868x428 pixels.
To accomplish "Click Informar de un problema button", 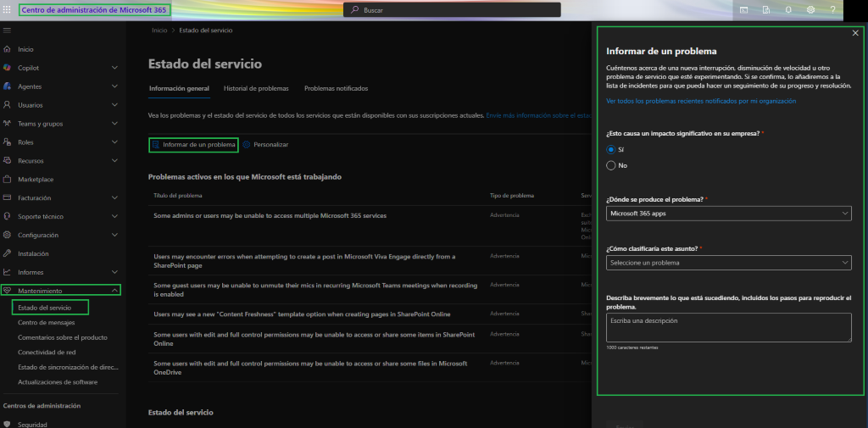I will click(194, 145).
